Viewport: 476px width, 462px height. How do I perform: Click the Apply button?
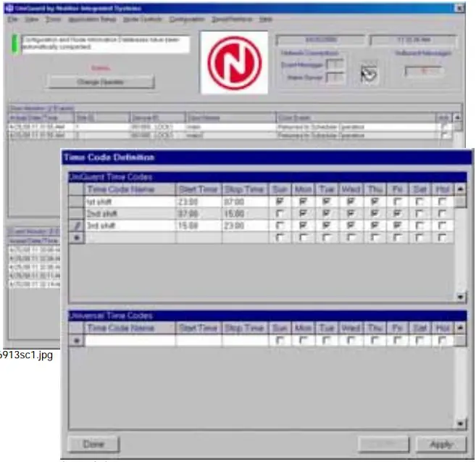pos(441,445)
